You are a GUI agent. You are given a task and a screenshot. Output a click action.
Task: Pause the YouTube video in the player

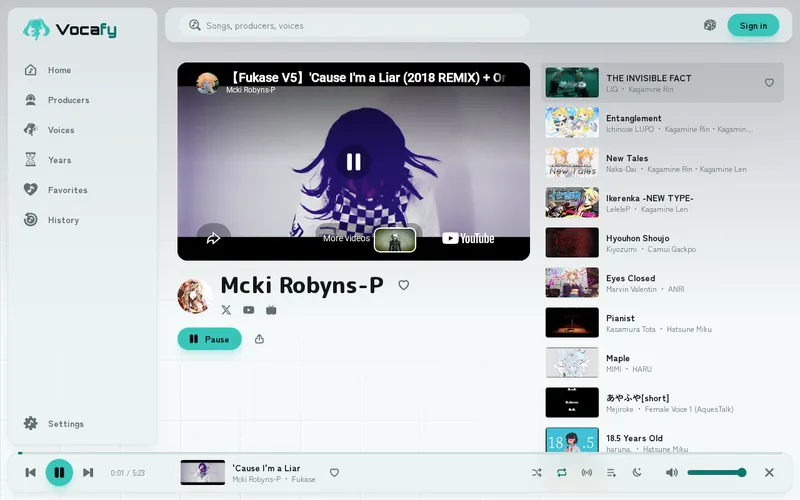[x=353, y=162]
